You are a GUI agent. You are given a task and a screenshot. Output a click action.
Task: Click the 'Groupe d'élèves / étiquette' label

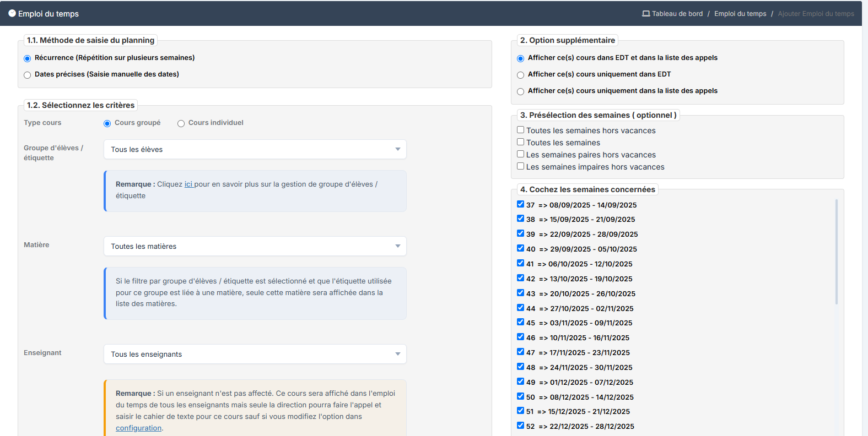pyautogui.click(x=53, y=152)
